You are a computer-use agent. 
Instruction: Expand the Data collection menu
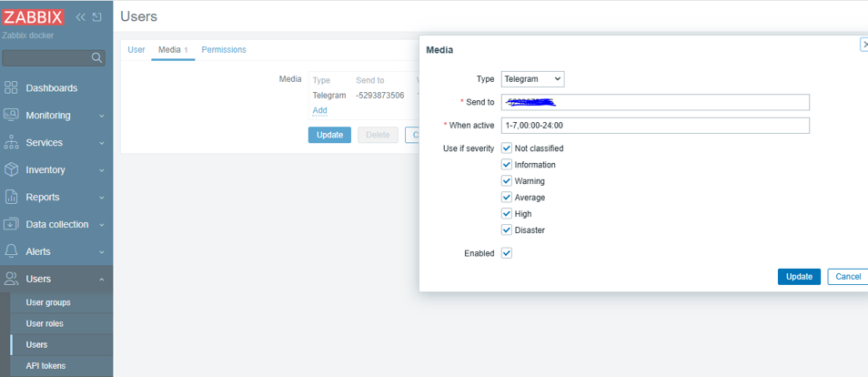click(x=56, y=224)
